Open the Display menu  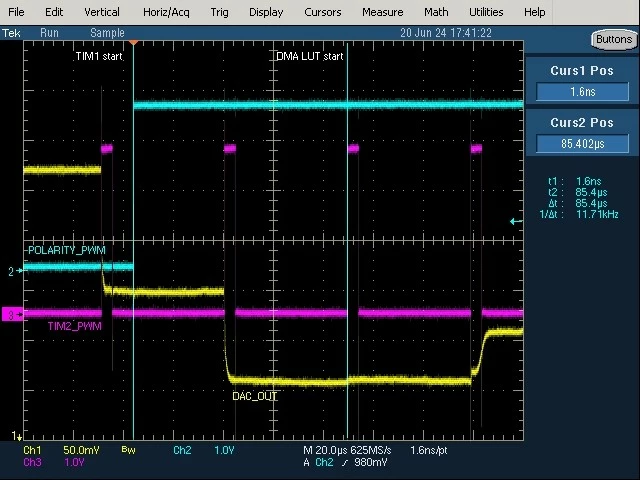266,13
